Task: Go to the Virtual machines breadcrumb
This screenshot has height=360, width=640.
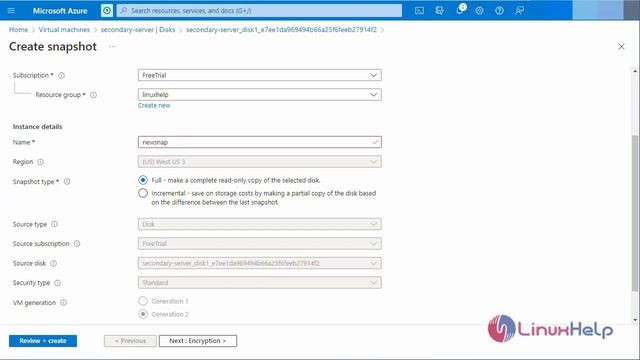Action: click(x=64, y=30)
